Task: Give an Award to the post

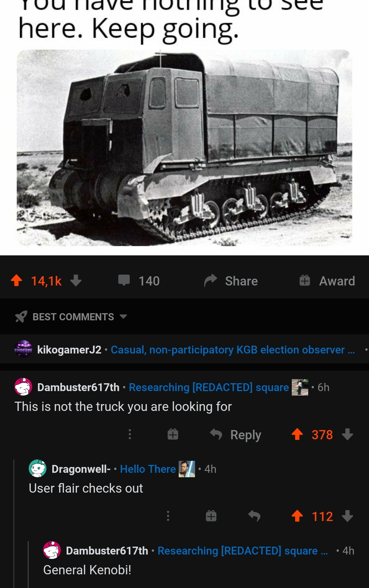Action: pyautogui.click(x=327, y=281)
